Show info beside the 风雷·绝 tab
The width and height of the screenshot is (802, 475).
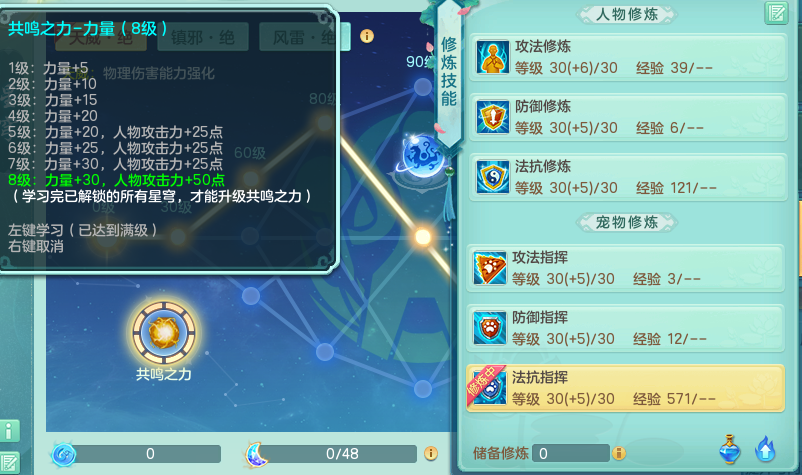coord(367,36)
